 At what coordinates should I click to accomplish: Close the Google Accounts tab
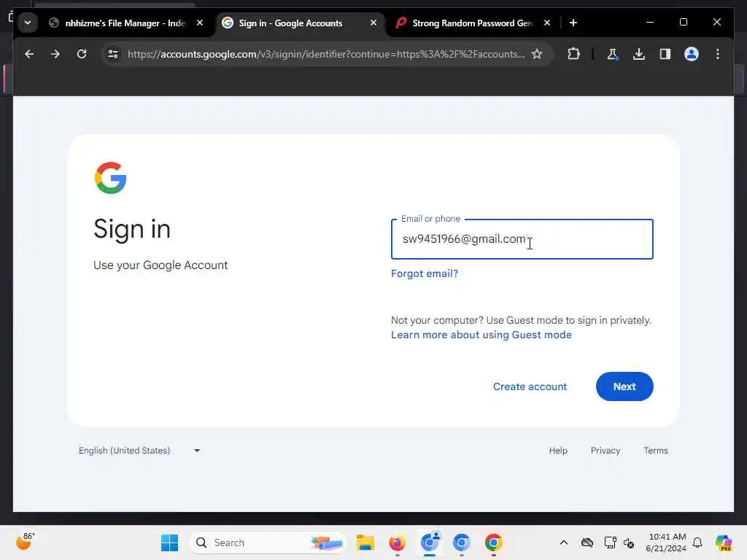pos(373,23)
